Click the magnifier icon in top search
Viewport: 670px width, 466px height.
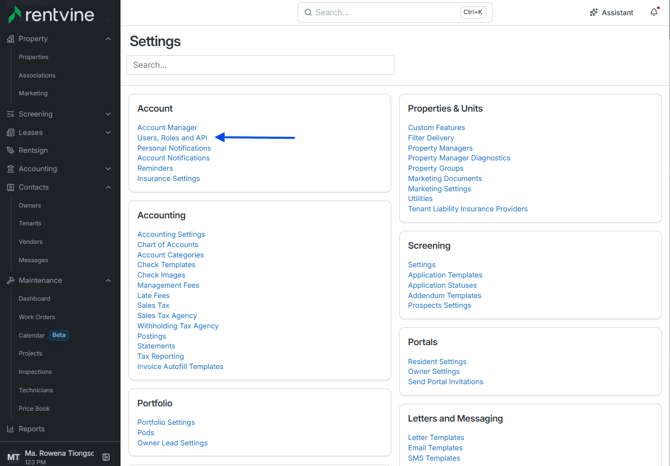coord(308,12)
